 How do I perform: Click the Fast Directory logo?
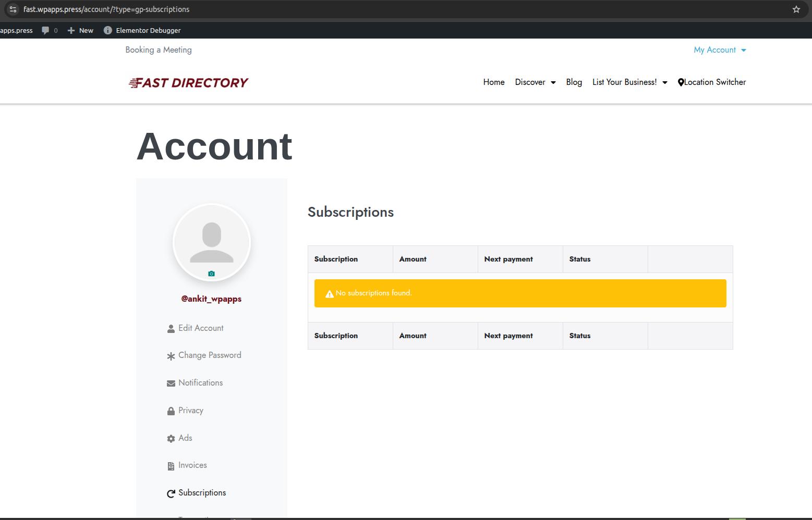coord(188,83)
